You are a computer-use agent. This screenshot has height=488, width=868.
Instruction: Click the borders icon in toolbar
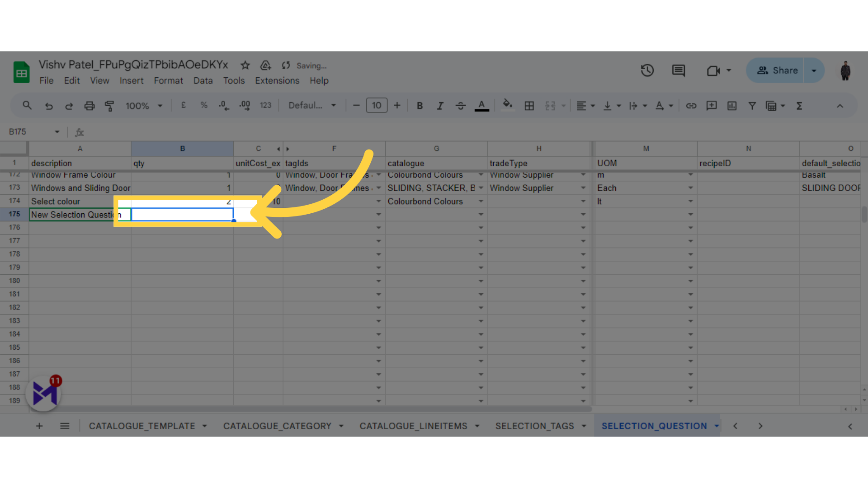[529, 105]
